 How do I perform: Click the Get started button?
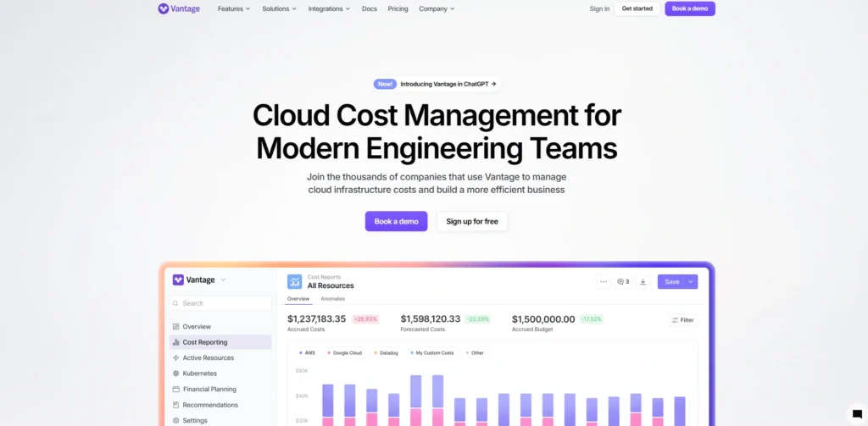637,8
